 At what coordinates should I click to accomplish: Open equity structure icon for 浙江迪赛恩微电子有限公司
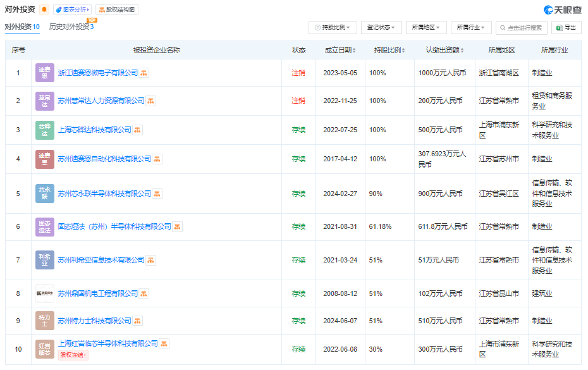click(x=144, y=73)
